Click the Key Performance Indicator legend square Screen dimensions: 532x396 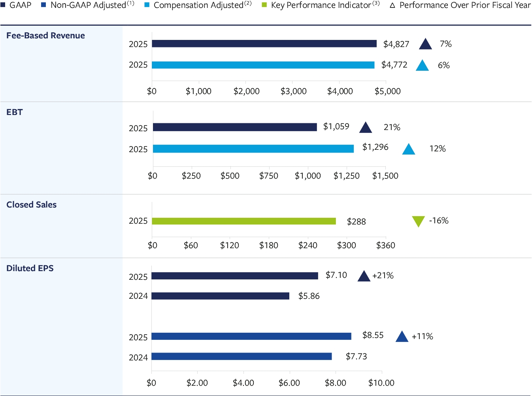(264, 5)
